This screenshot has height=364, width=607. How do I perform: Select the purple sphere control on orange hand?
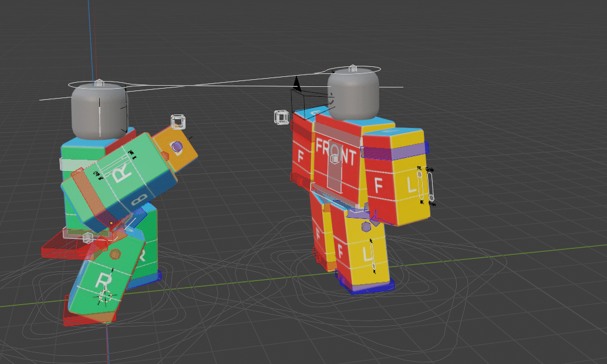pos(177,146)
